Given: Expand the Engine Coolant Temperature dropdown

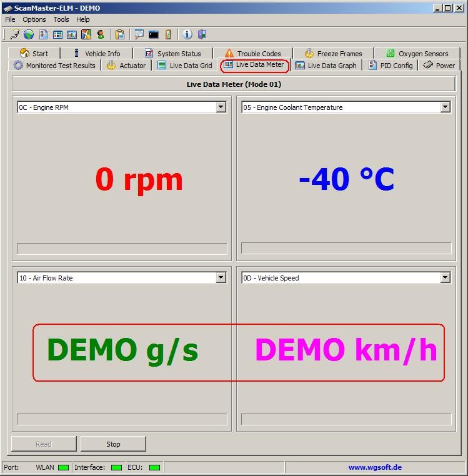Looking at the screenshot, I should (x=445, y=107).
